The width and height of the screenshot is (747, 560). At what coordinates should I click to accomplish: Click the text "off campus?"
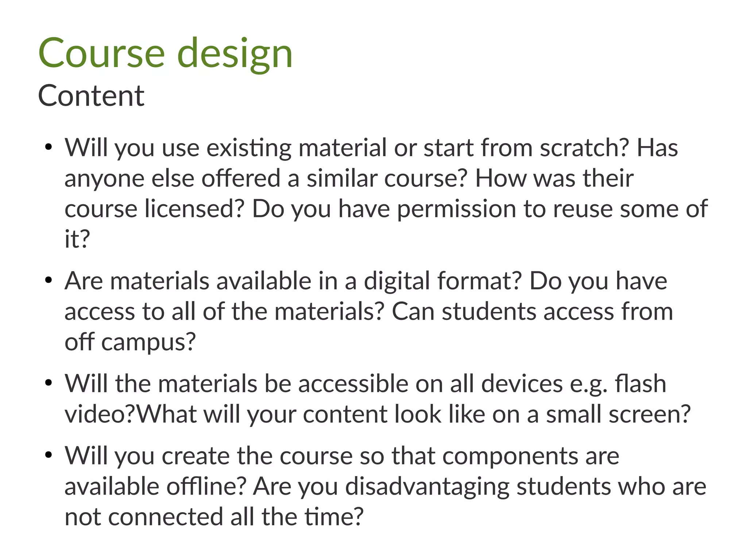tap(130, 343)
